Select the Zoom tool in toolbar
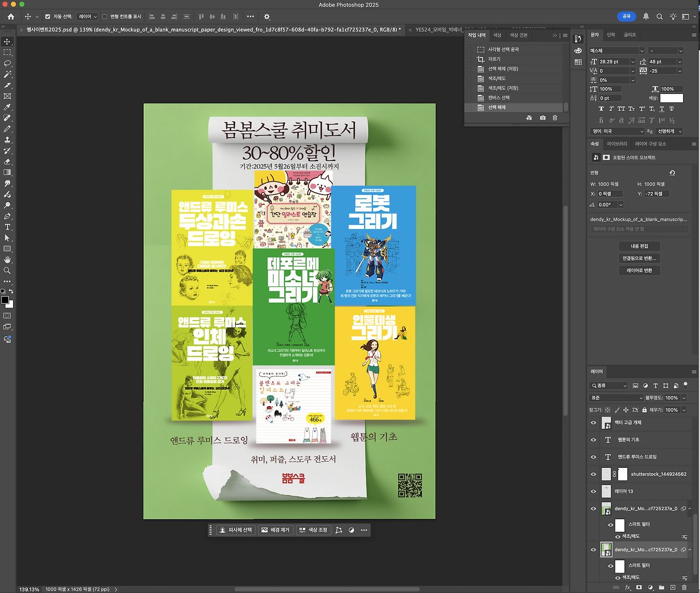This screenshot has width=700, height=593. (7, 271)
